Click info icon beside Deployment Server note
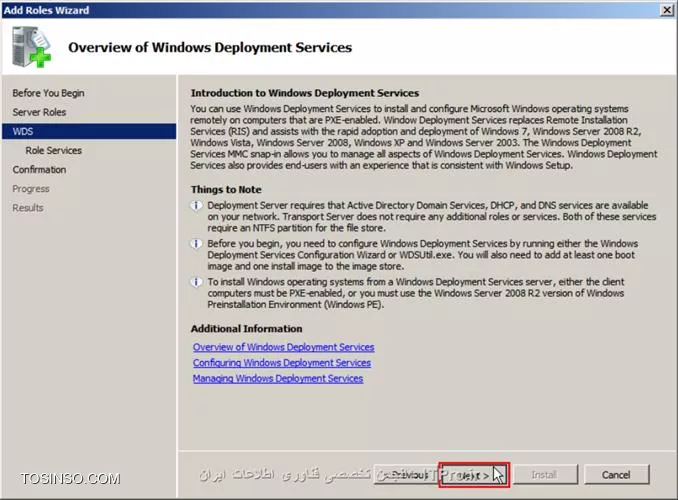Screen dimensions: 678x500 (x=196, y=205)
